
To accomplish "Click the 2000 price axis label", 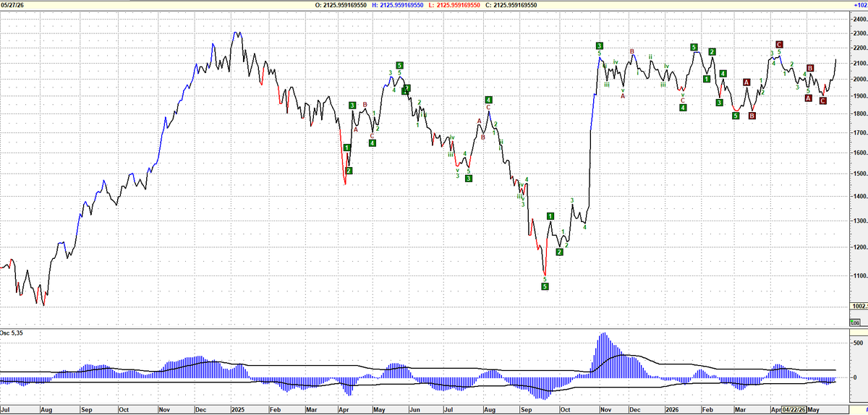I will 859,80.
